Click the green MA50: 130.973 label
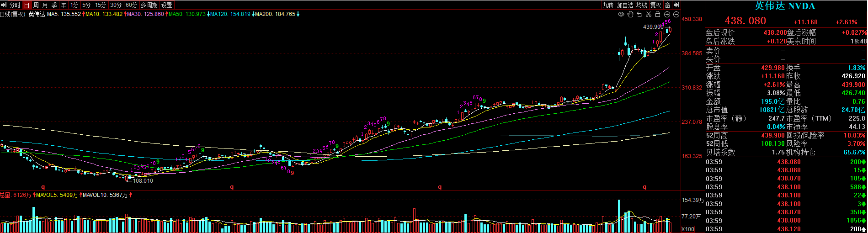The image size is (868, 233). (x=187, y=14)
